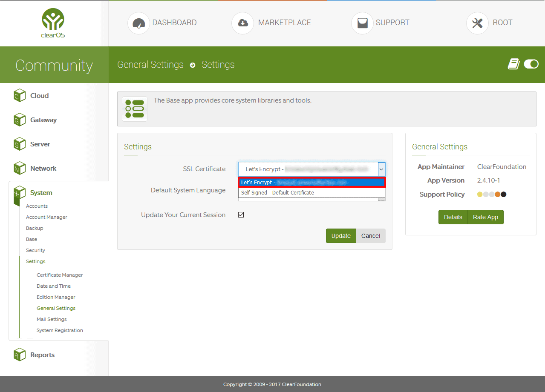Viewport: 545px width, 392px height.
Task: Click the copyright ClearFoundation footer text
Action: point(272,384)
